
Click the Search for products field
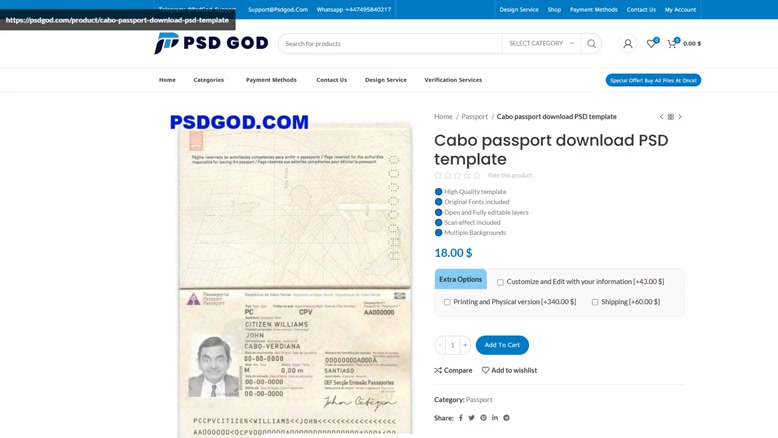(x=390, y=44)
